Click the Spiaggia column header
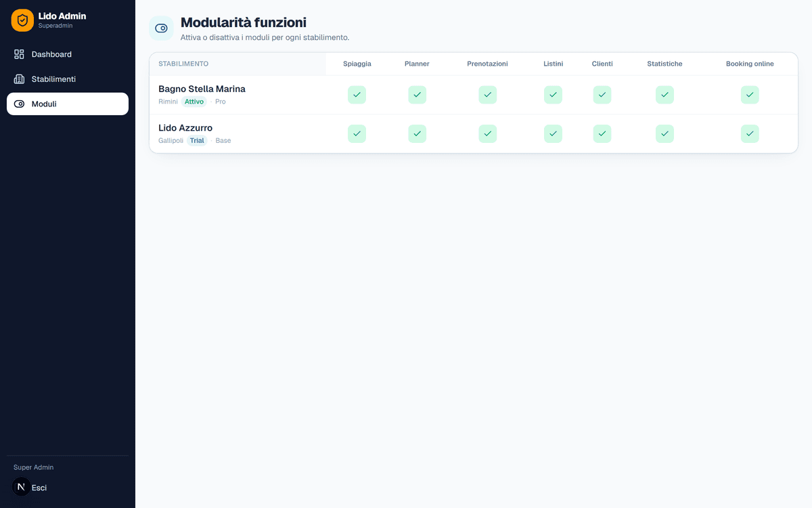Image resolution: width=812 pixels, height=508 pixels. coord(357,64)
